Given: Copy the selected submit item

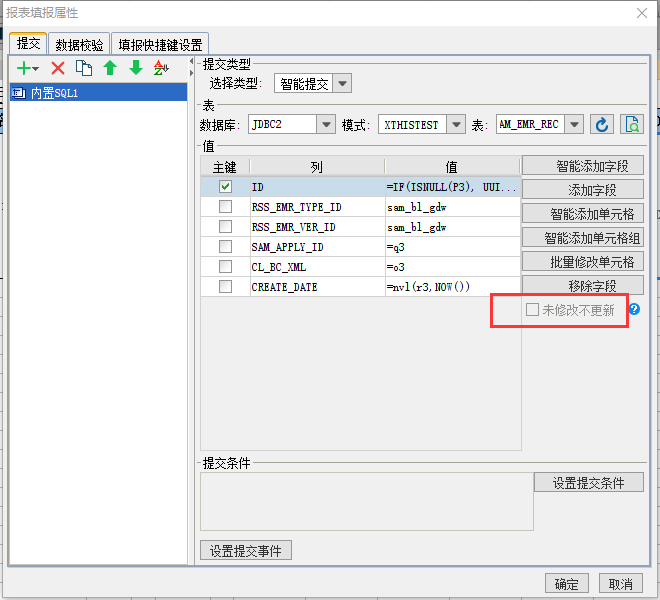Looking at the screenshot, I should point(84,68).
